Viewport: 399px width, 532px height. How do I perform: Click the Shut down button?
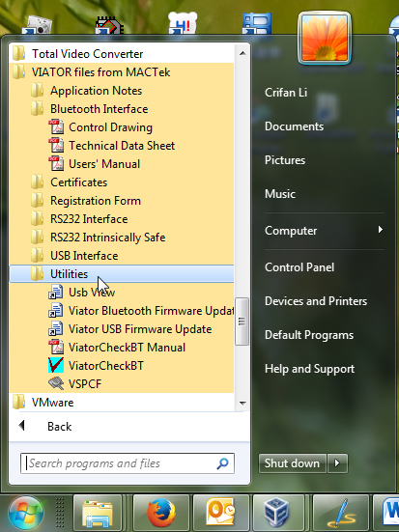[293, 463]
